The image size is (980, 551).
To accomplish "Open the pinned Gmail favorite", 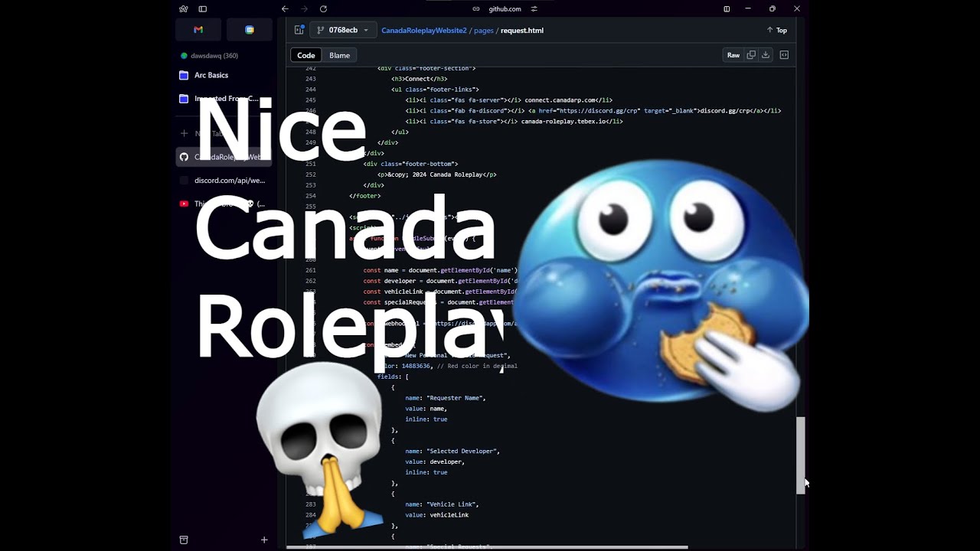I will (198, 30).
